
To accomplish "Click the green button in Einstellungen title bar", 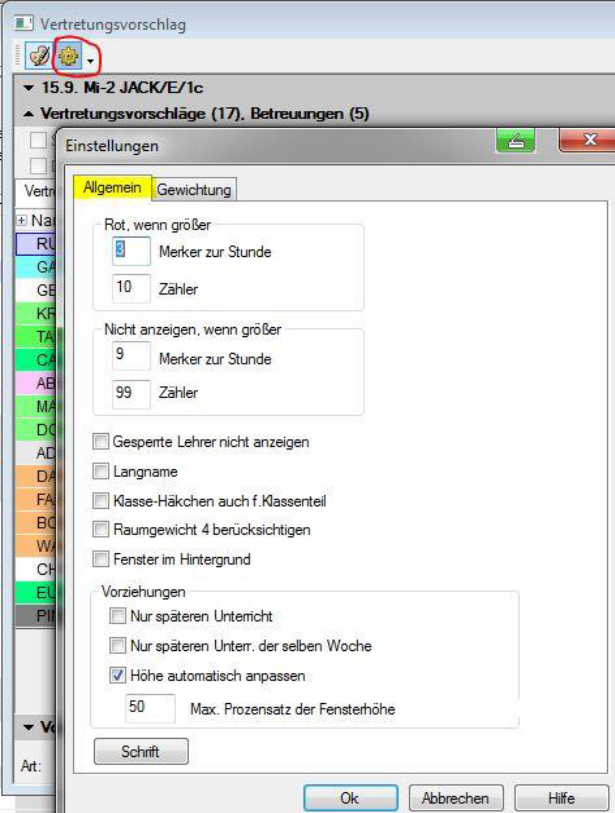I will pos(515,141).
